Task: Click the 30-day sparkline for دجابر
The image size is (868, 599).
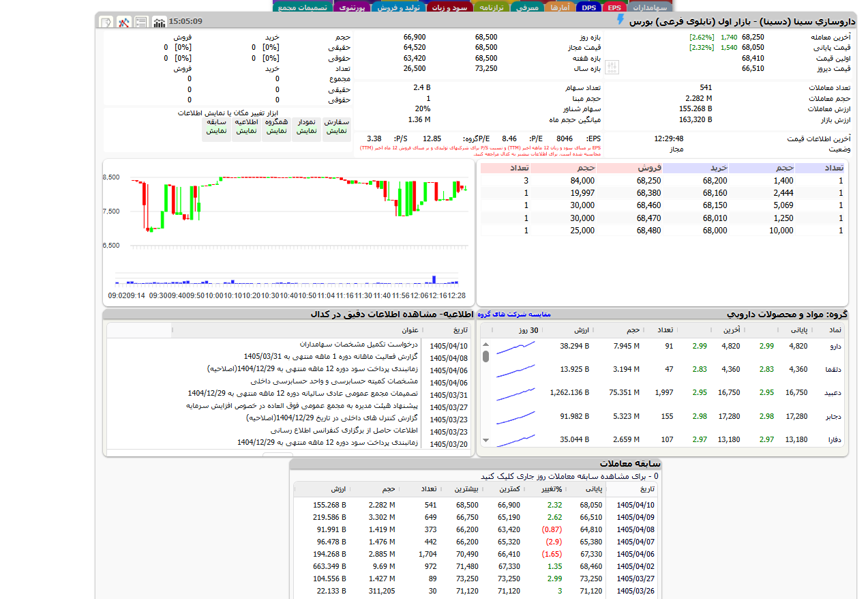Action: pos(515,418)
